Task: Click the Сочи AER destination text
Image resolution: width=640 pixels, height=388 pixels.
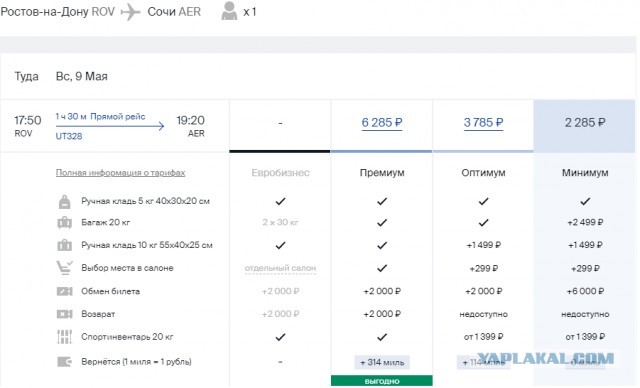Action: click(x=174, y=12)
